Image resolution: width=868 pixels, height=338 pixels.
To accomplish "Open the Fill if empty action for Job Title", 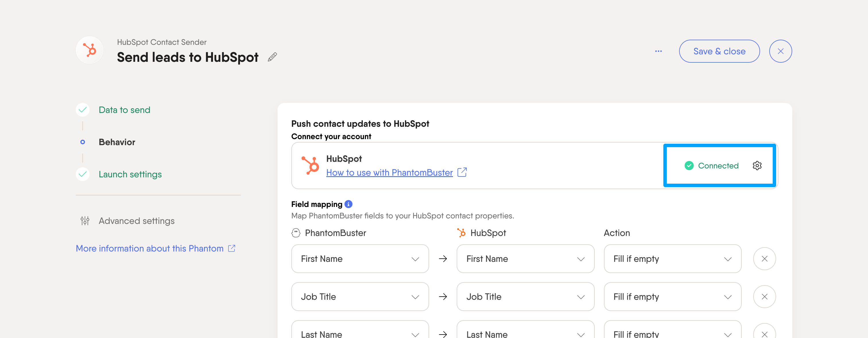I will (x=672, y=297).
